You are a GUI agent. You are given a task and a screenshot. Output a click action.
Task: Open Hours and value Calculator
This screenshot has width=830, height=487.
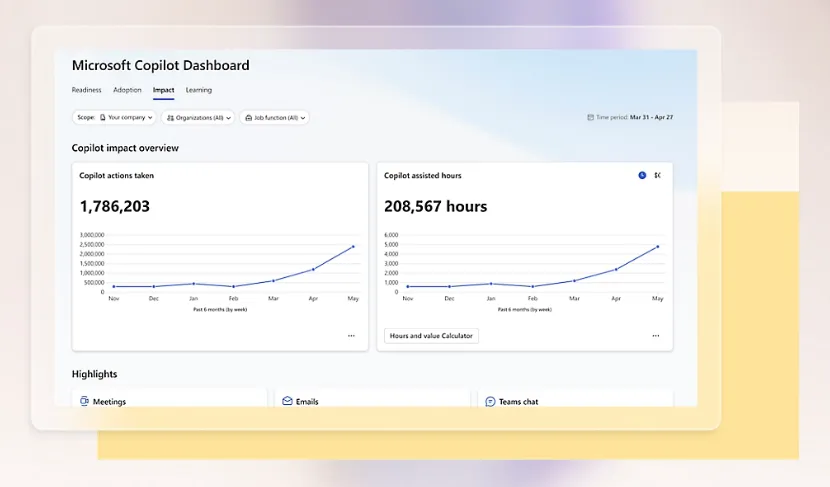click(x=431, y=336)
